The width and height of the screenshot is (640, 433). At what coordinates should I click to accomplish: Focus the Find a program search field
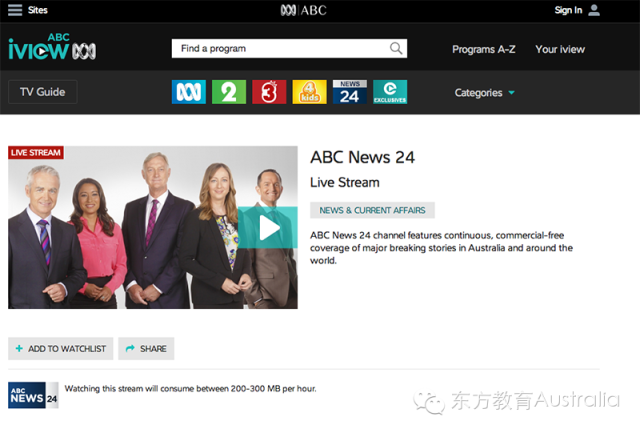289,49
